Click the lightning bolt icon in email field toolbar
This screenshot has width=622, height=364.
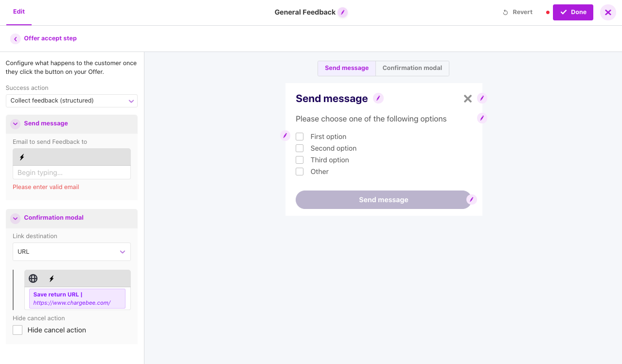22,157
